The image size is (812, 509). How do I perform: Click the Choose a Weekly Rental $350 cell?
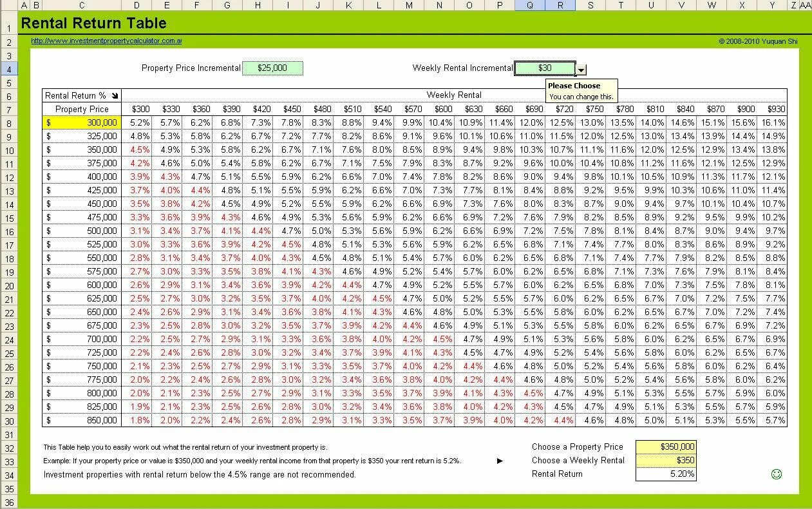tap(666, 460)
